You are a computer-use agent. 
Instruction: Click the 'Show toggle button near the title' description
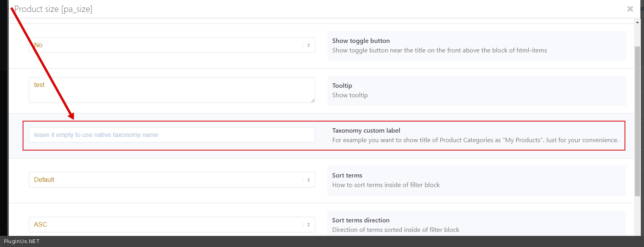pyautogui.click(x=440, y=50)
